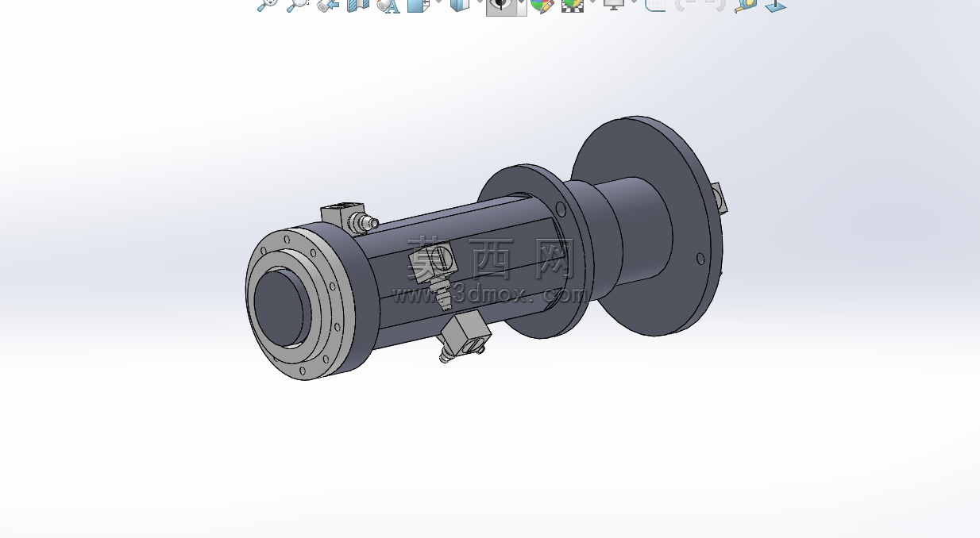Click the View Settings monitor icon
The width and height of the screenshot is (980, 538).
click(614, 4)
